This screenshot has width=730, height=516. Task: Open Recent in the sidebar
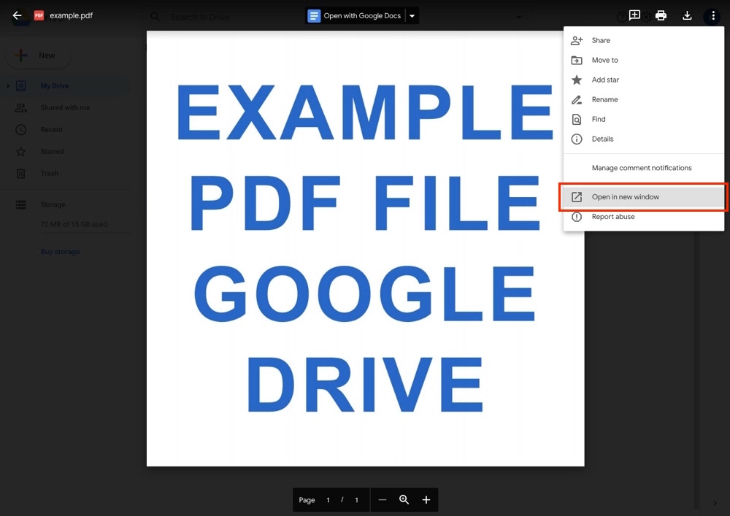(65, 129)
